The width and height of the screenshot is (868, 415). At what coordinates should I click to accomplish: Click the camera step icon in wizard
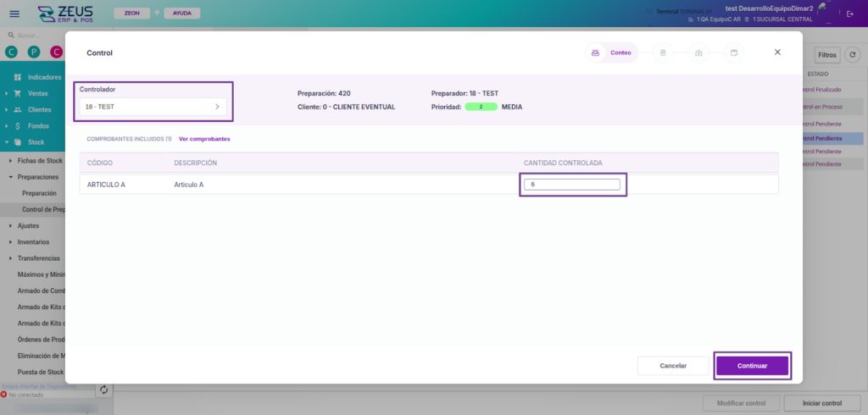698,53
